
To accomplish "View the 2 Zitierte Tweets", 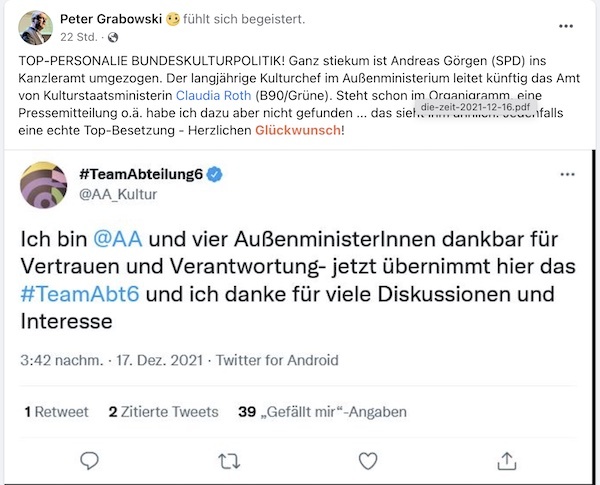I will tap(164, 411).
